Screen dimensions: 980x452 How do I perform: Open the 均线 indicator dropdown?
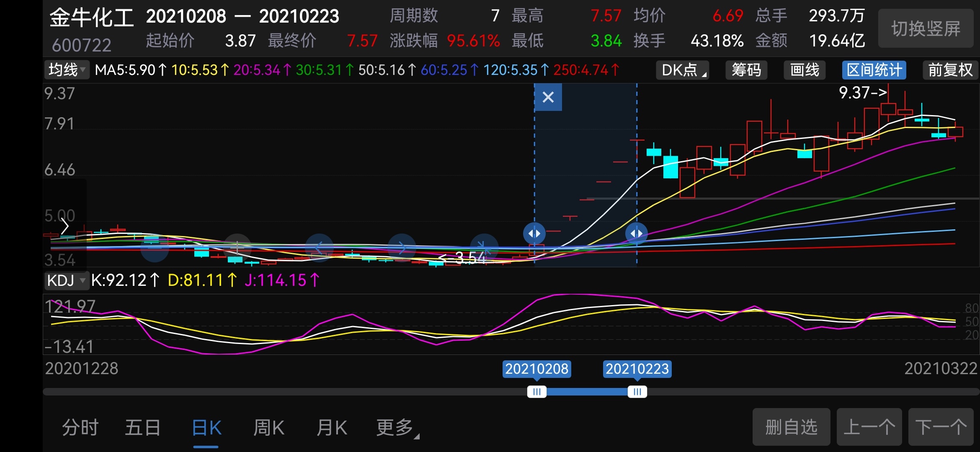click(x=67, y=69)
